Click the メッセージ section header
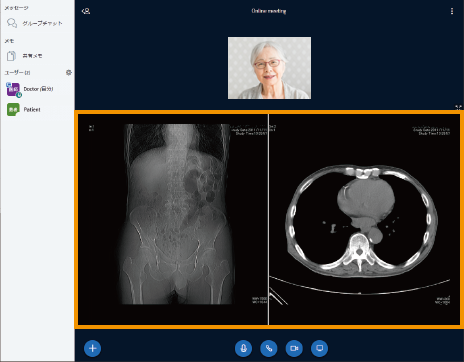This screenshot has height=362, width=464. click(16, 8)
